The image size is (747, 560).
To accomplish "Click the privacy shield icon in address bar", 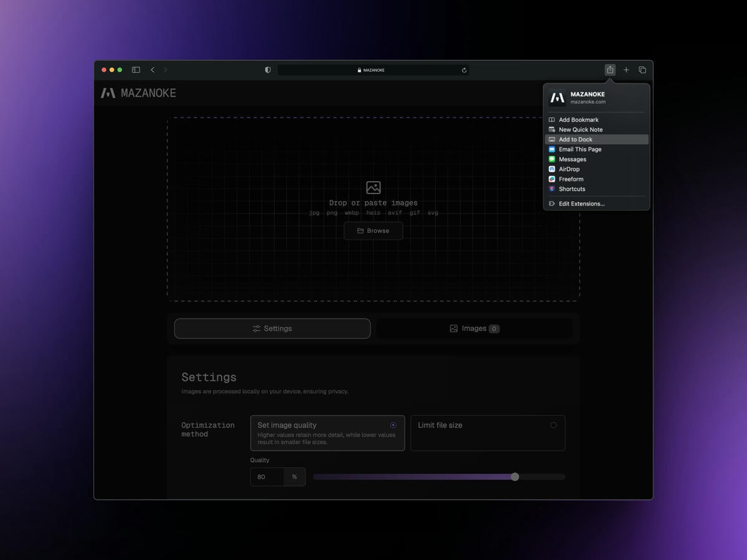I will tap(268, 70).
